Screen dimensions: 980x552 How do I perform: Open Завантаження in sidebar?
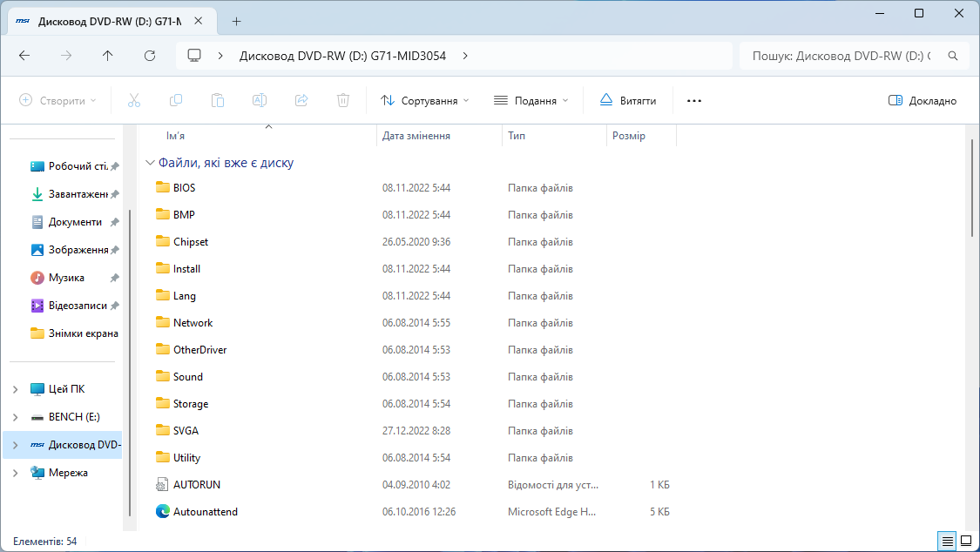74,194
